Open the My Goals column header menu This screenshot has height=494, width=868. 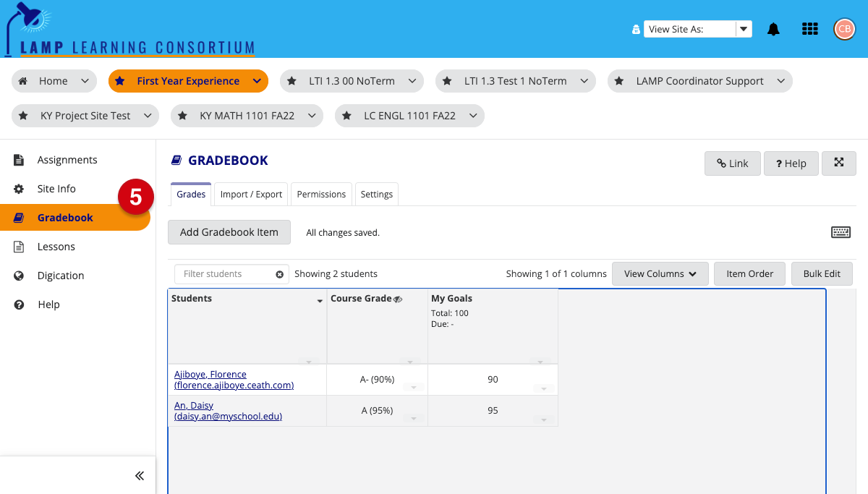pyautogui.click(x=540, y=362)
